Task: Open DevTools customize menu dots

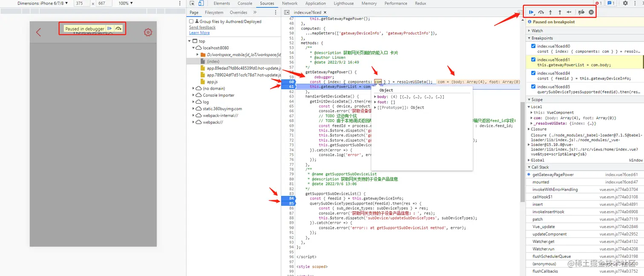Action: [x=635, y=3]
